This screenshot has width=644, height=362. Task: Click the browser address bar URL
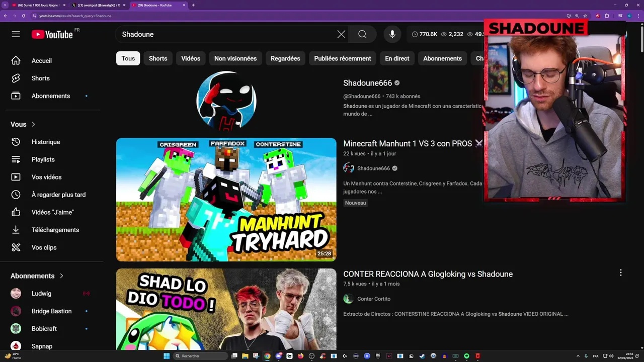coord(75,16)
